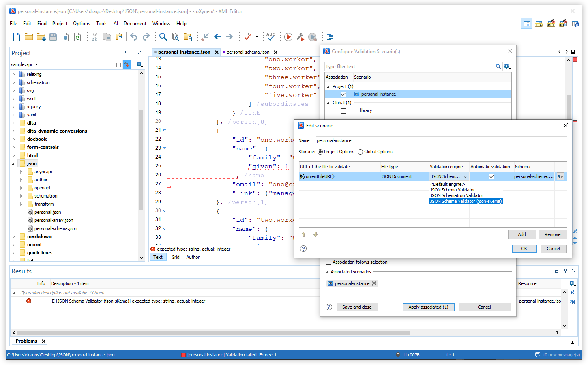The image size is (588, 365).
Task: Open the Options menu
Action: tap(82, 24)
